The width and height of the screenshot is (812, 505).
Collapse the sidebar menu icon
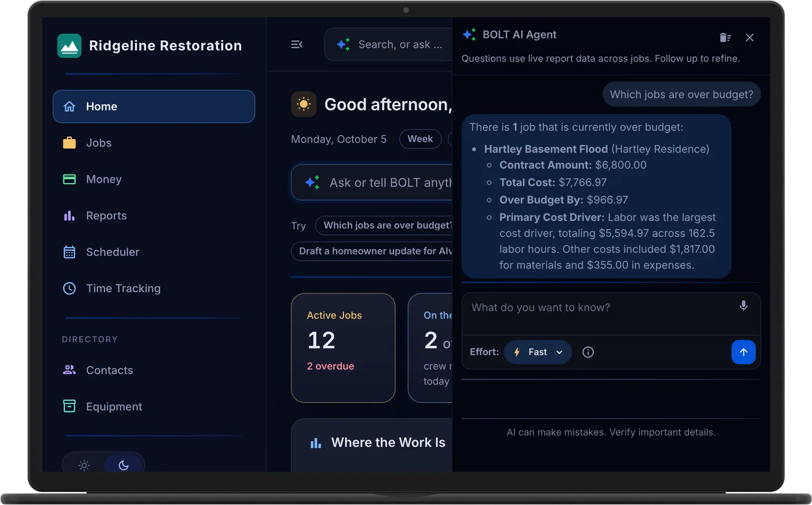[297, 45]
